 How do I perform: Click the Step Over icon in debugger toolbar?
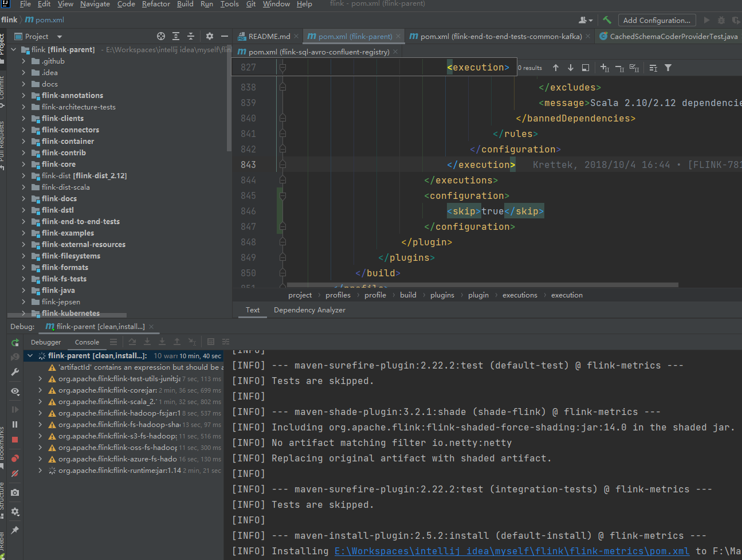pyautogui.click(x=132, y=342)
